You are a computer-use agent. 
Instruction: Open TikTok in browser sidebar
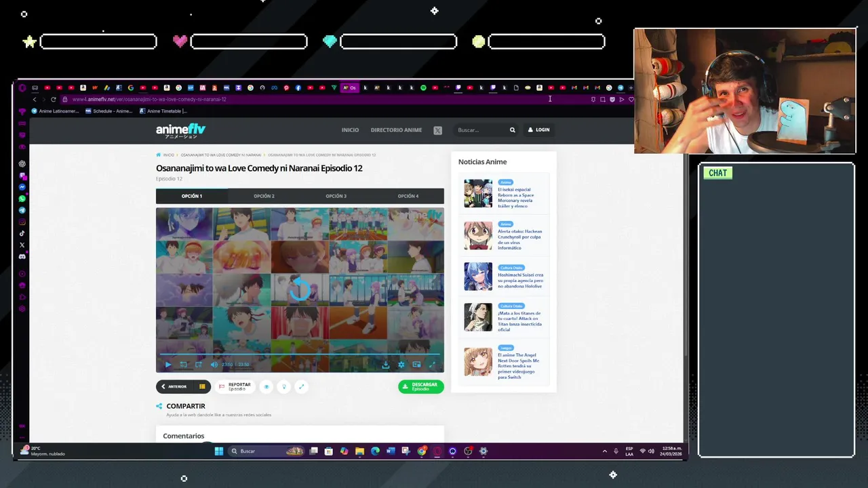pos(22,233)
